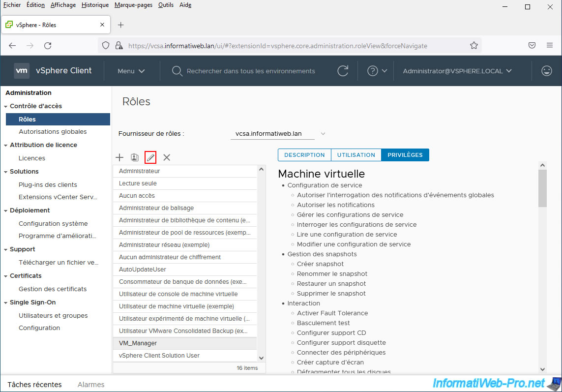
Task: Open the Outils menu
Action: 166,5
